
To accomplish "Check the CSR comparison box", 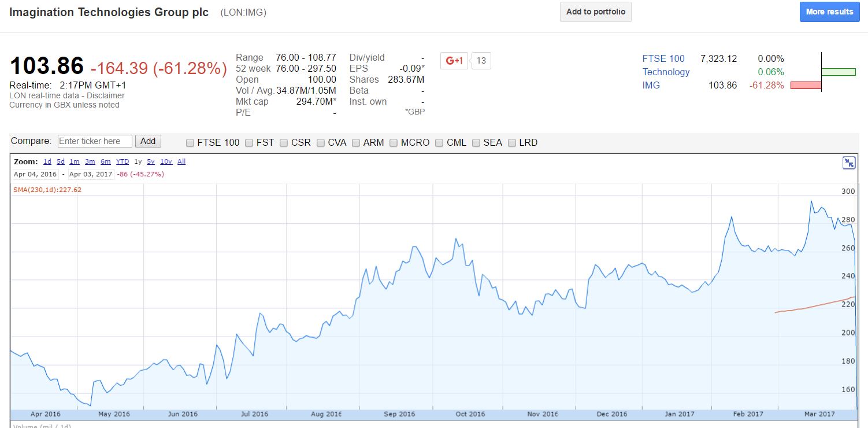I will click(x=284, y=143).
